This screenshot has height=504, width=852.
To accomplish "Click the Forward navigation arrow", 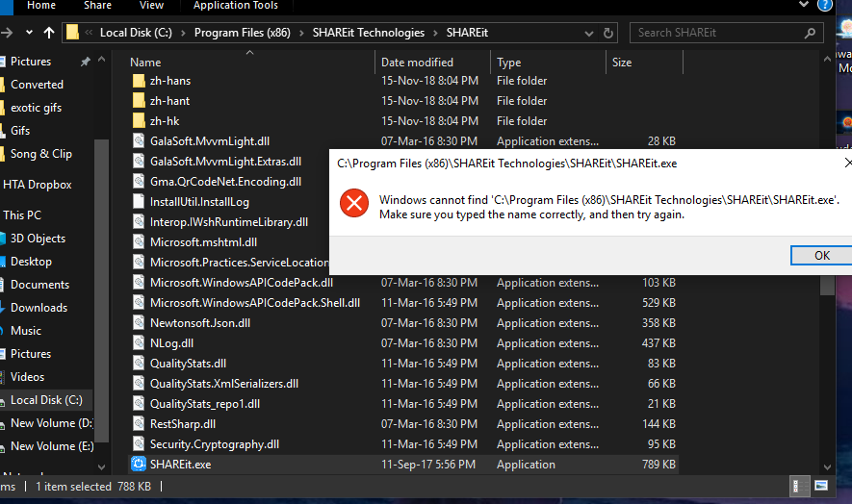I will (x=7, y=33).
